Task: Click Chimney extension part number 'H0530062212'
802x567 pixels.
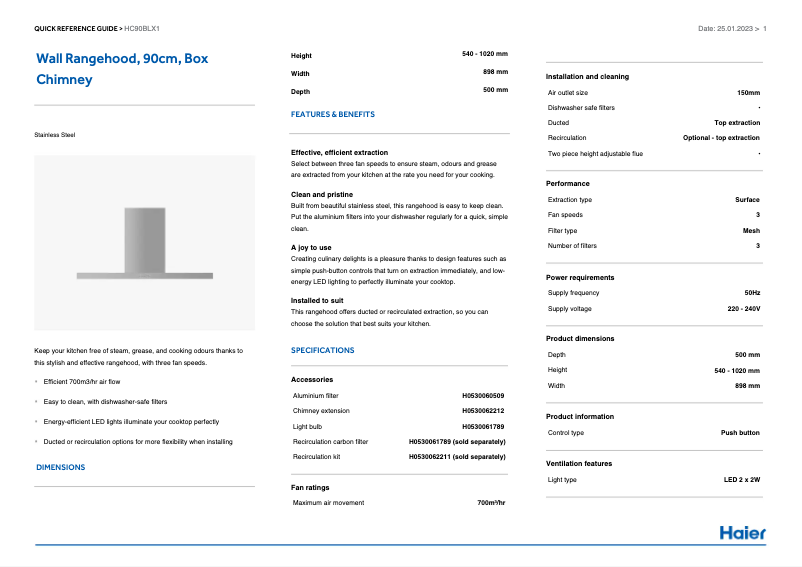Action: 483,411
